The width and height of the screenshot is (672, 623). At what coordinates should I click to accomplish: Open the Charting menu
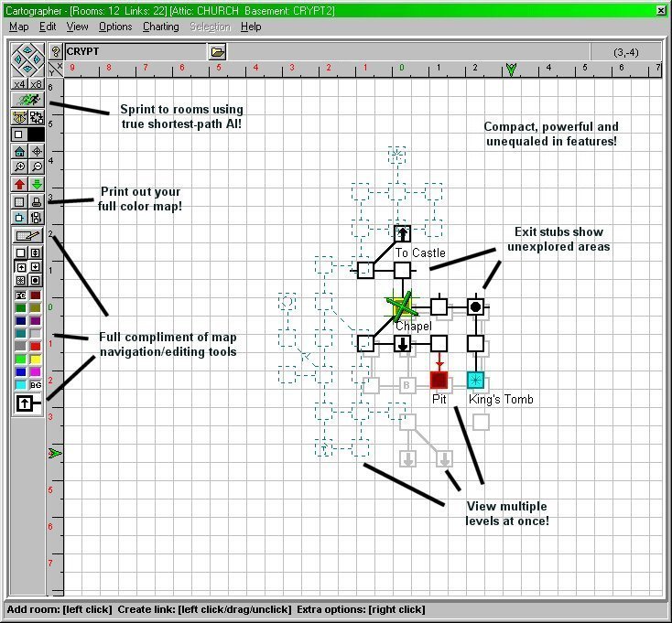pyautogui.click(x=161, y=27)
